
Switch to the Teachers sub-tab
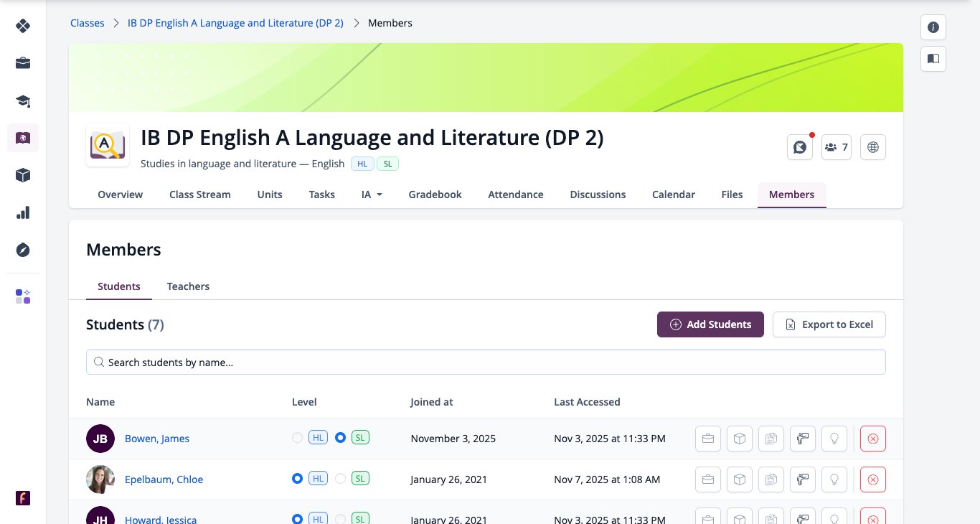[x=188, y=286]
